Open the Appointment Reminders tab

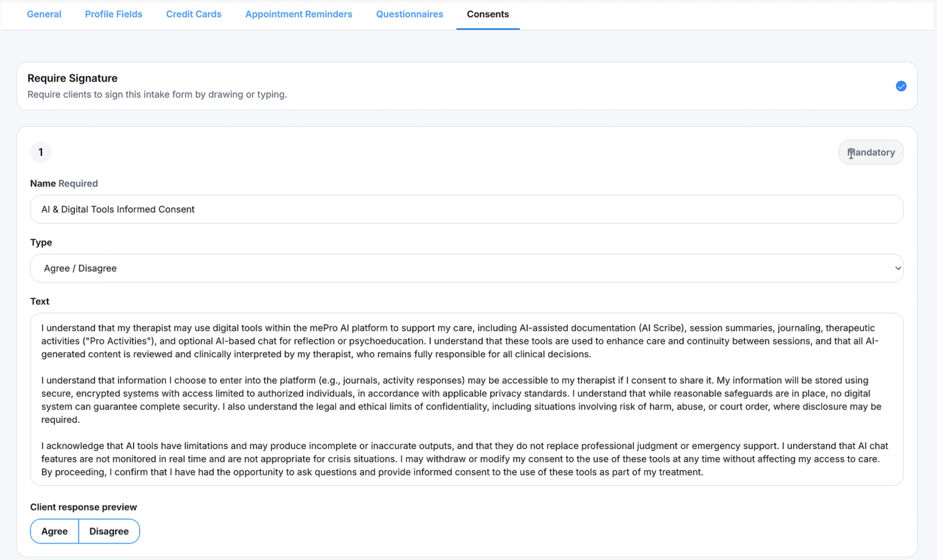click(299, 14)
